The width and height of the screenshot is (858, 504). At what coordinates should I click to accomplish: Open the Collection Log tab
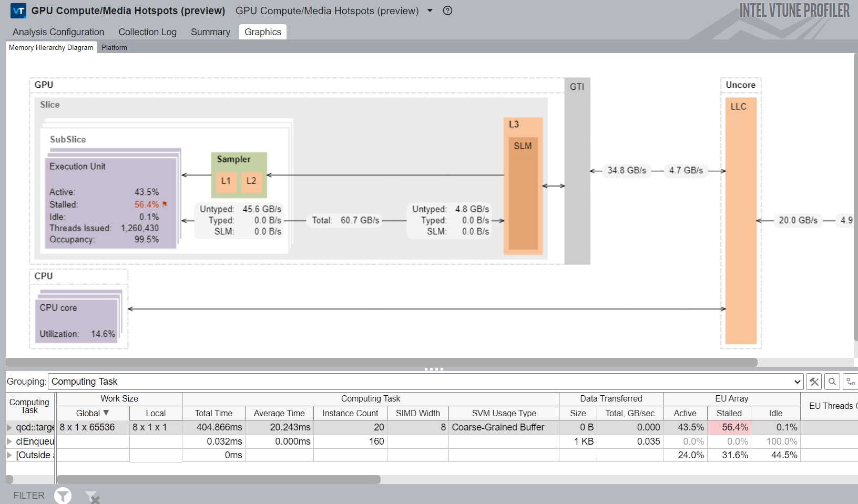pyautogui.click(x=147, y=32)
